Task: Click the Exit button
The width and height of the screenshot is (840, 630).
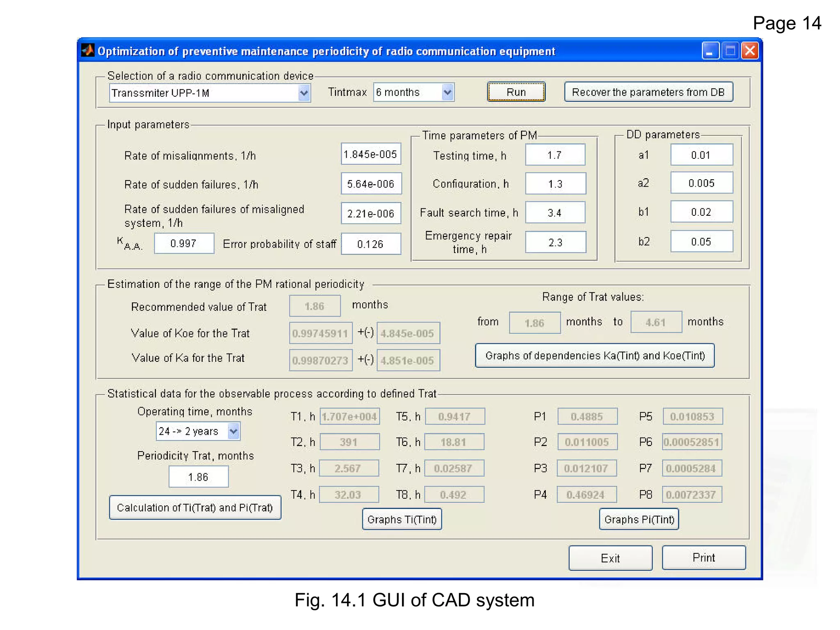Action: tap(610, 558)
